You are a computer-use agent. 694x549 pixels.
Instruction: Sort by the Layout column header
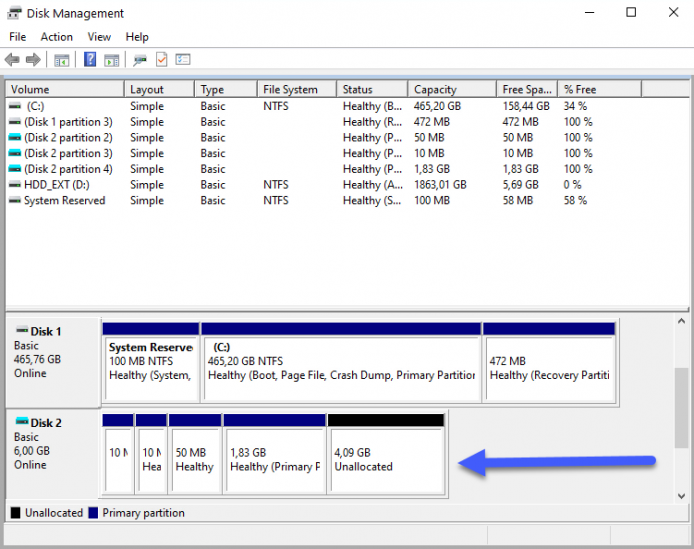tap(159, 89)
